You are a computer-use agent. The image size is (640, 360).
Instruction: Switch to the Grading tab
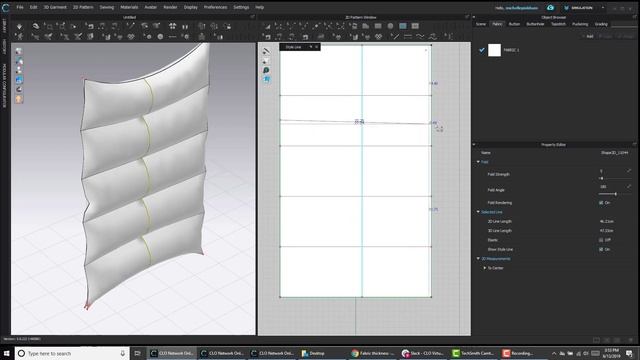(601, 24)
